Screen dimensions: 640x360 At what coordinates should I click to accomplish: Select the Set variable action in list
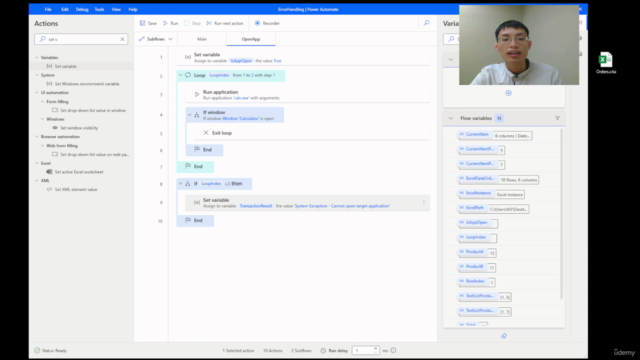click(65, 66)
